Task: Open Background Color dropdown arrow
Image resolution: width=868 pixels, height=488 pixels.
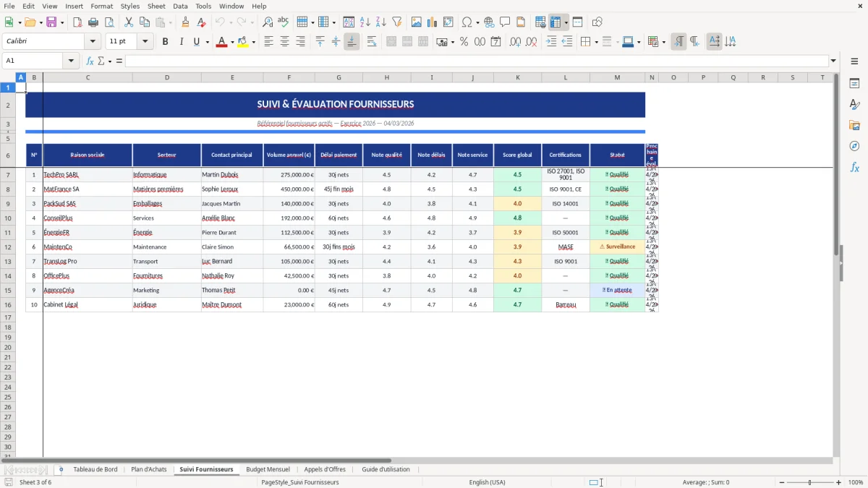Action: (253, 42)
